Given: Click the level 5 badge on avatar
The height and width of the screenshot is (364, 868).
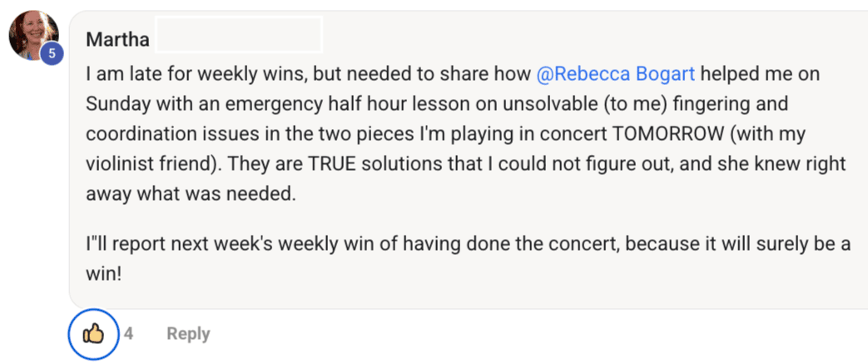Looking at the screenshot, I should [52, 53].
